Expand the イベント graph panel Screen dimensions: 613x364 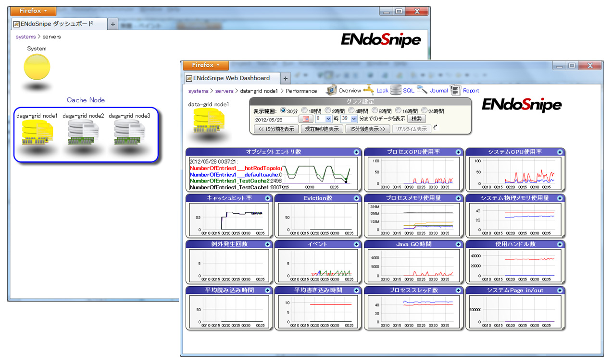(356, 244)
